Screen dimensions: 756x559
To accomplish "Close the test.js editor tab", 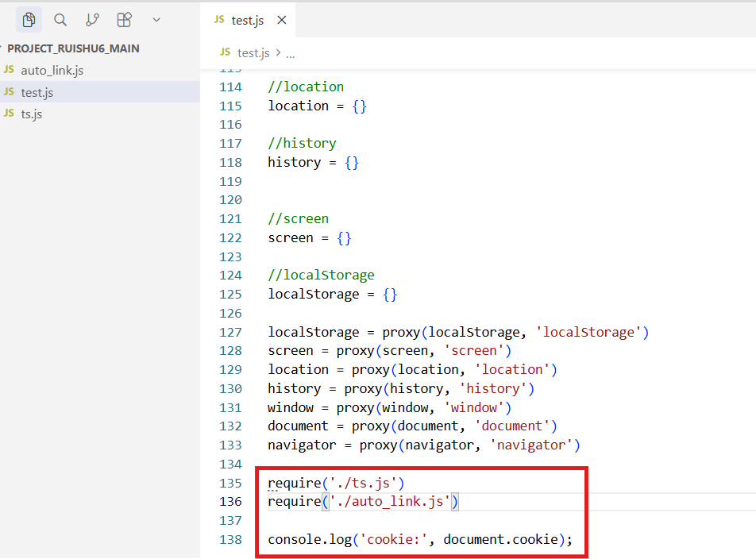I will 282,21.
